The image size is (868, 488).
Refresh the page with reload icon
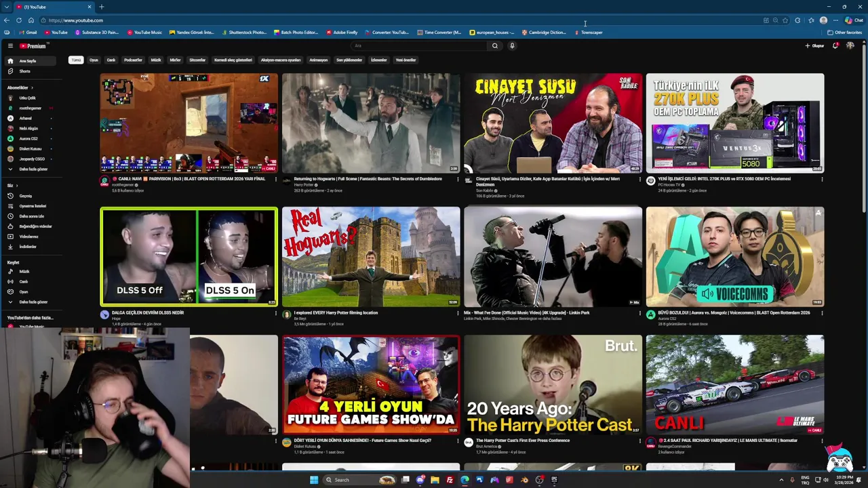click(x=19, y=20)
